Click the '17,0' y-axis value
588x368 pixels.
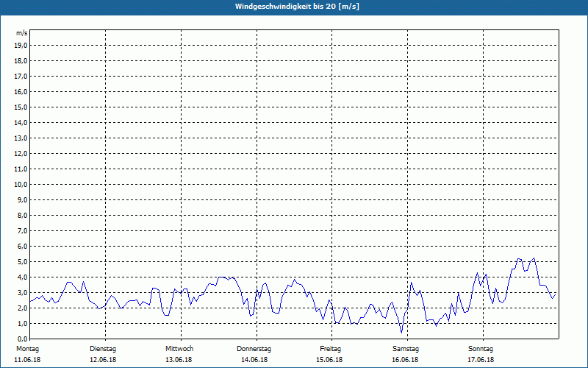[x=21, y=77]
